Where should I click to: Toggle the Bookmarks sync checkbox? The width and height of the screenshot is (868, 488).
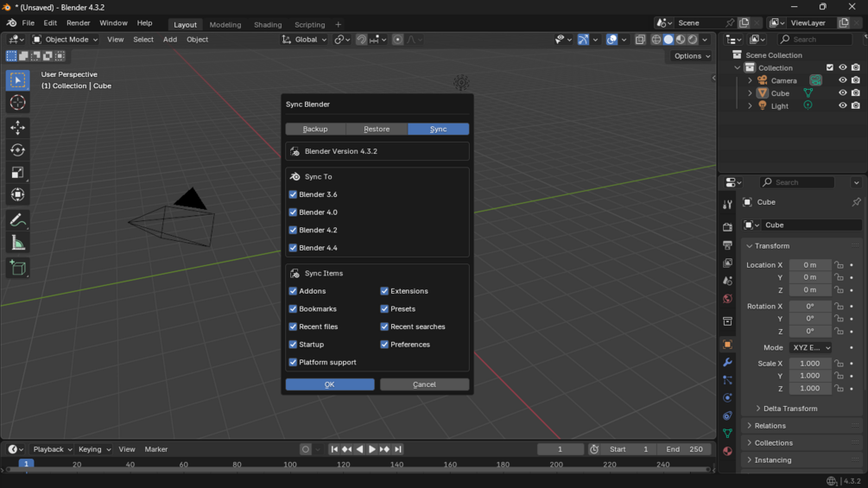tap(293, 308)
